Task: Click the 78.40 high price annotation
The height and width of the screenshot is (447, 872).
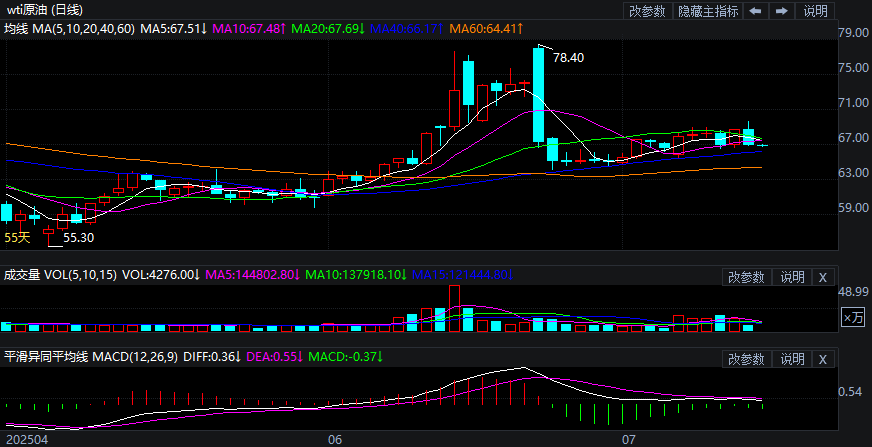Action: 568,57
